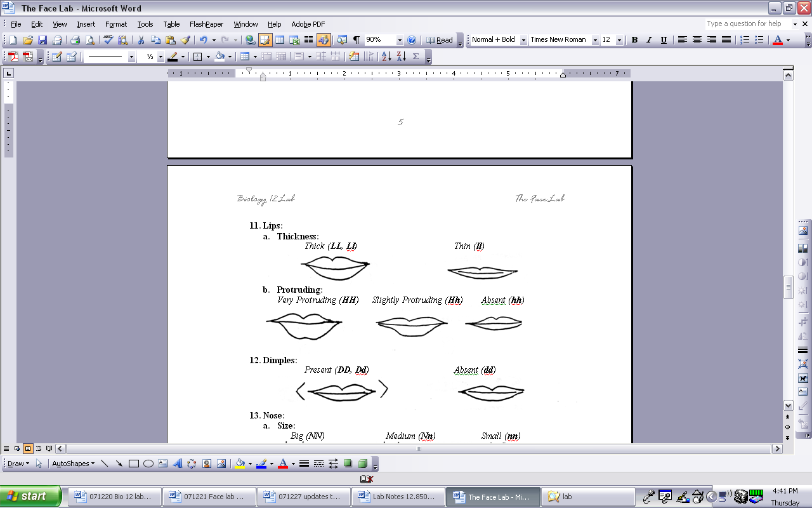Open the AutoShapes menu button
Screen dimensions: 812x508
tap(72, 464)
